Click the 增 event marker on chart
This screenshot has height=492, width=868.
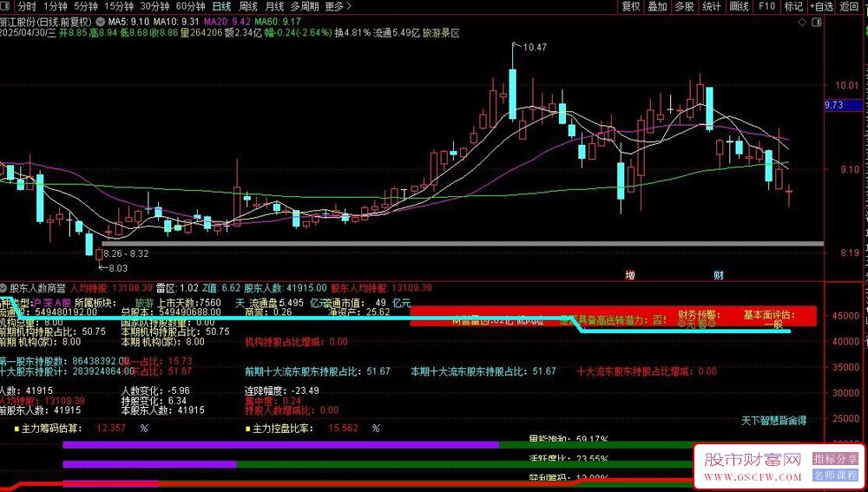(x=630, y=275)
